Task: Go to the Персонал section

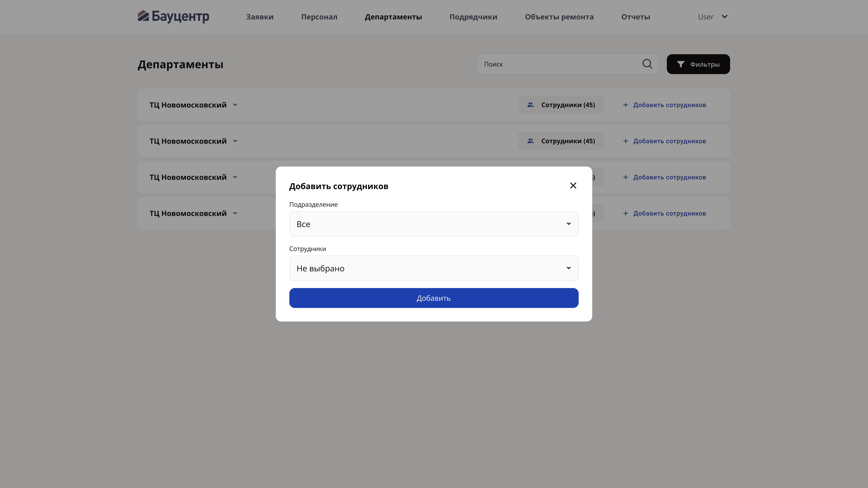Action: (319, 17)
